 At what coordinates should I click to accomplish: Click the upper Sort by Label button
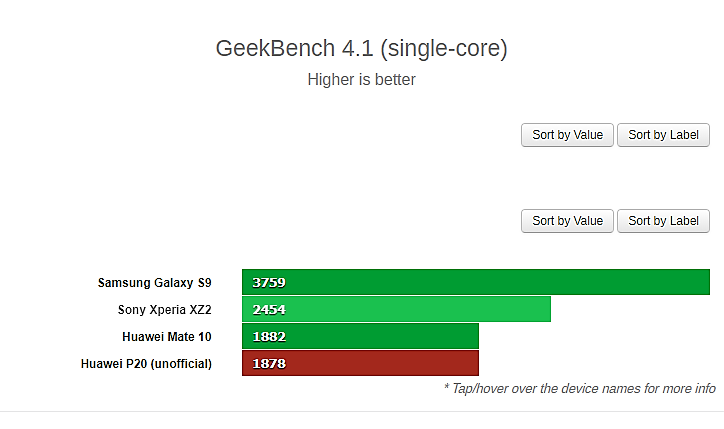(x=663, y=135)
